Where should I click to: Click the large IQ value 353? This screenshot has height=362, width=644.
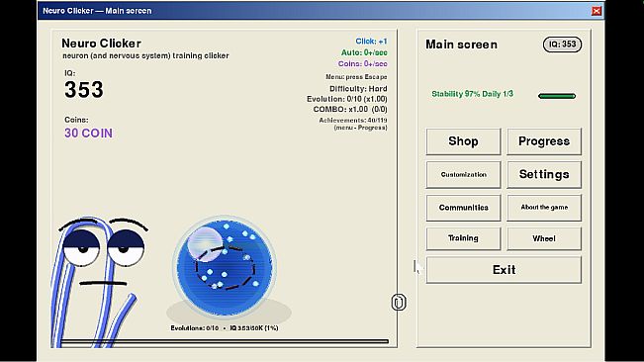click(x=84, y=89)
